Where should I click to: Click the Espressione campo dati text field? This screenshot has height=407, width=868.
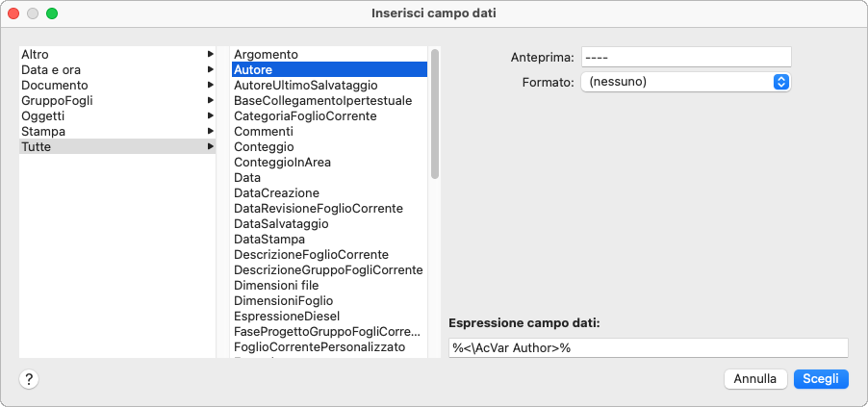pyautogui.click(x=648, y=347)
